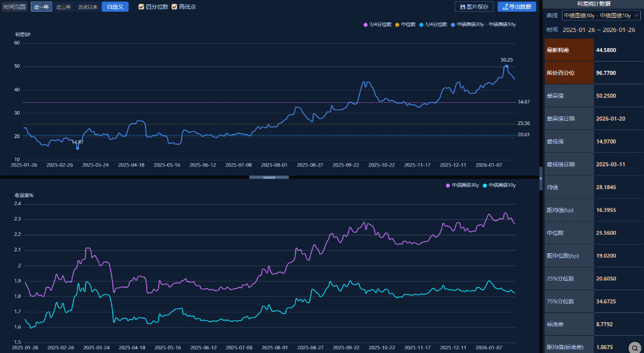
Task: Hide the 中债国债10y yield series in legend
Action: (x=485, y=185)
